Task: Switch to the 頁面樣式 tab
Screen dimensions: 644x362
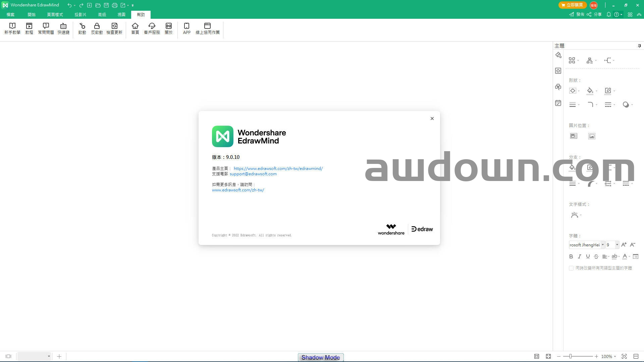Action: pos(55,15)
